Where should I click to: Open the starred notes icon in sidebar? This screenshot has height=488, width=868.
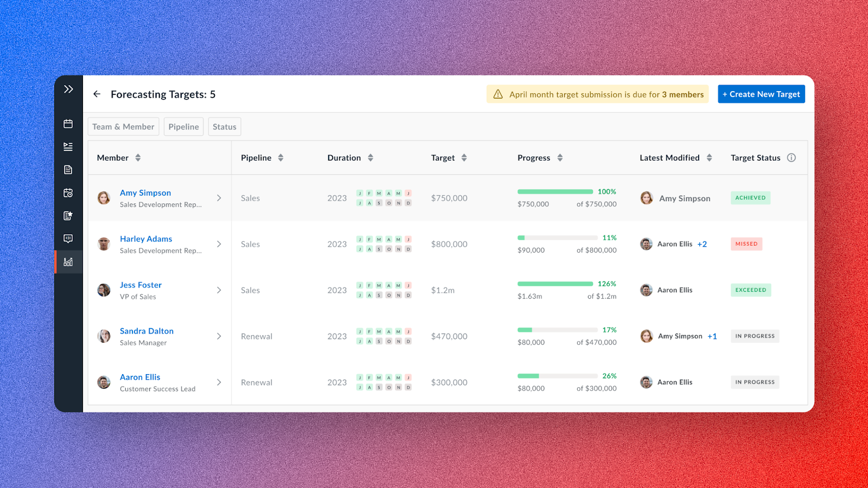click(68, 215)
